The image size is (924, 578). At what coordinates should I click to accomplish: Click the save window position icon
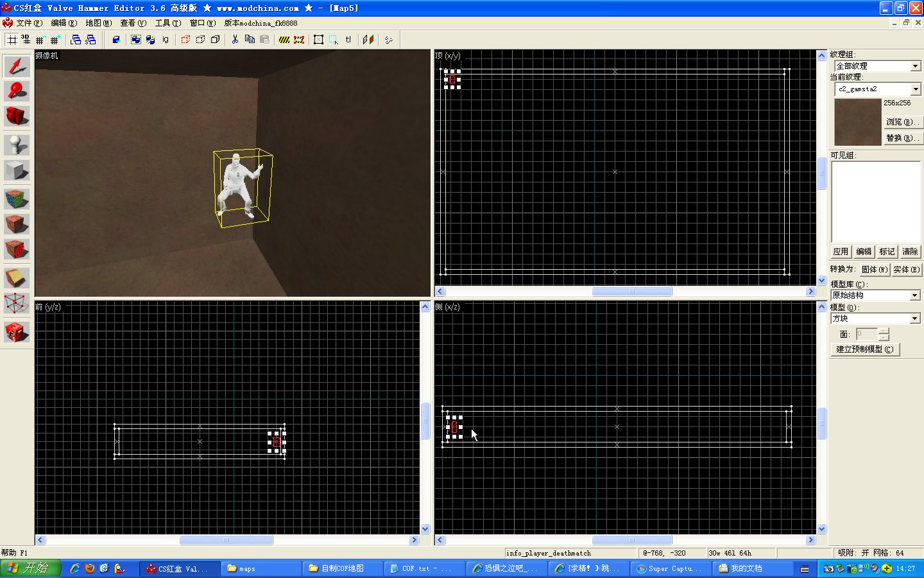(90, 40)
